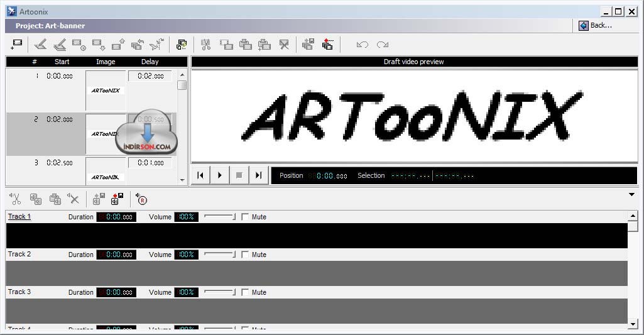Click the frame delay clock icon

click(x=79, y=45)
